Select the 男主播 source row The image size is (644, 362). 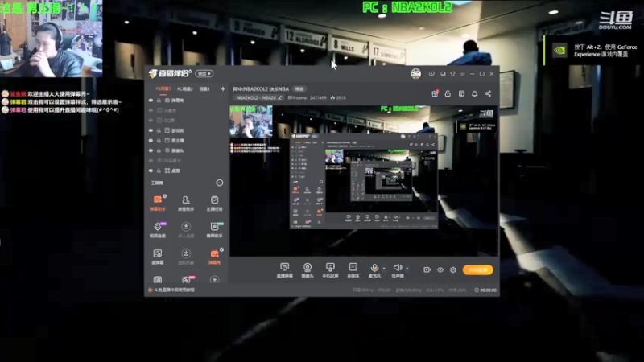point(187,141)
